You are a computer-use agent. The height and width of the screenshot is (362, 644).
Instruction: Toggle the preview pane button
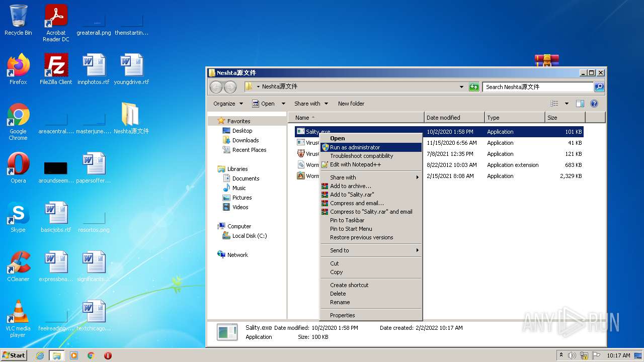click(580, 104)
